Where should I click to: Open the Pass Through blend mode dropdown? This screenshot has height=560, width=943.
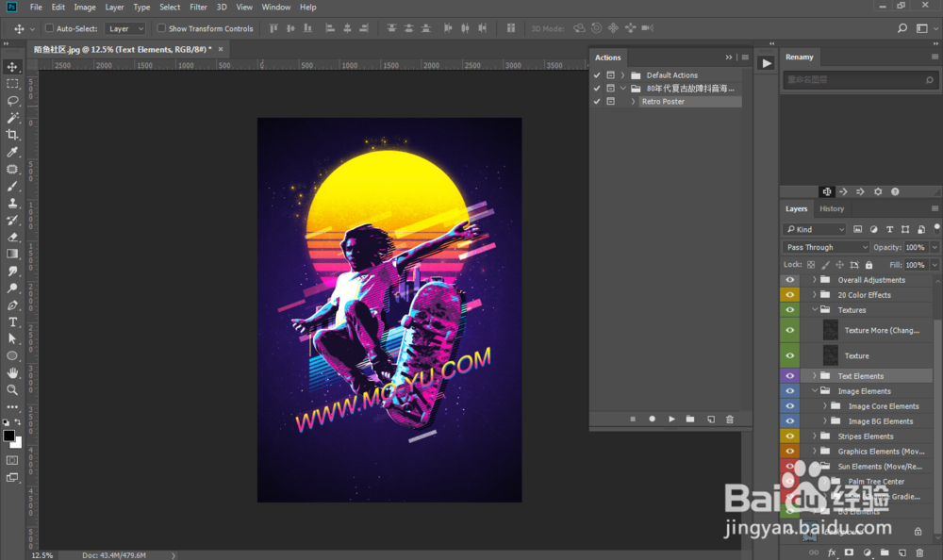(x=826, y=247)
